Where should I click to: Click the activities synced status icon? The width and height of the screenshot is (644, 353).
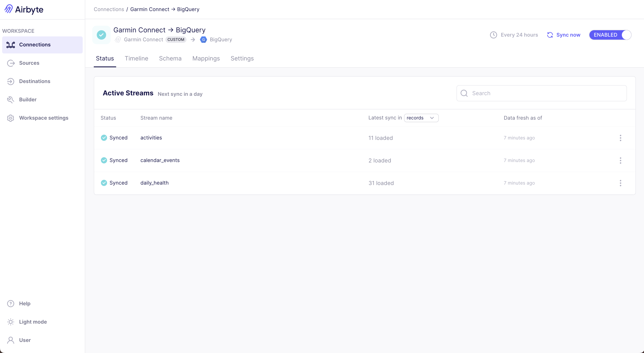[x=104, y=138]
